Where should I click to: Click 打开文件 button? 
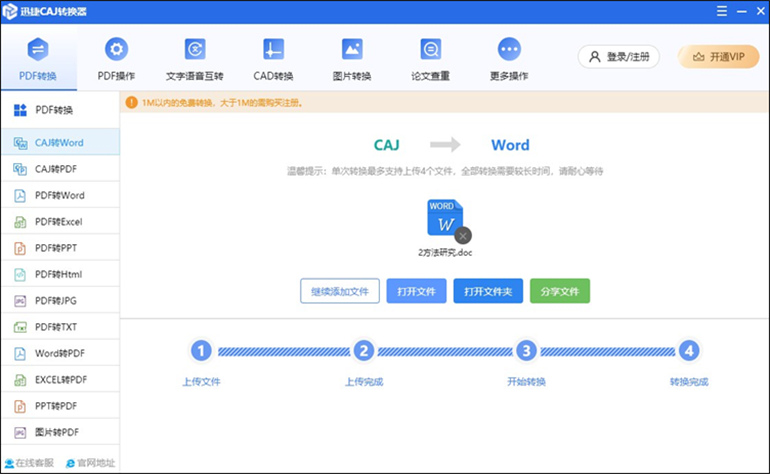[x=416, y=291]
